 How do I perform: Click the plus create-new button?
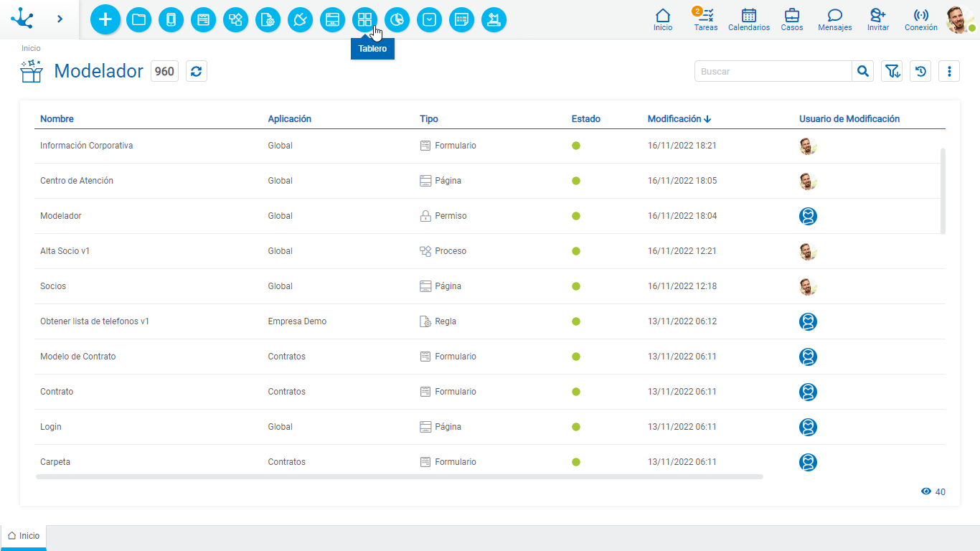(105, 19)
